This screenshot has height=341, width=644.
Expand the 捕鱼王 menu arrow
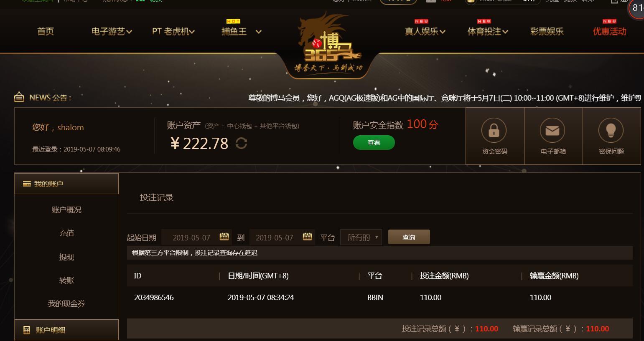(259, 32)
